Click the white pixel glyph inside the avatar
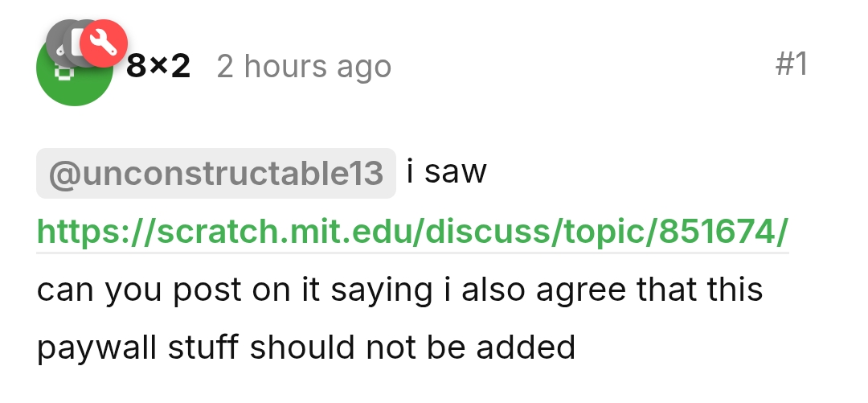Image resolution: width=868 pixels, height=403 pixels. 63,72
